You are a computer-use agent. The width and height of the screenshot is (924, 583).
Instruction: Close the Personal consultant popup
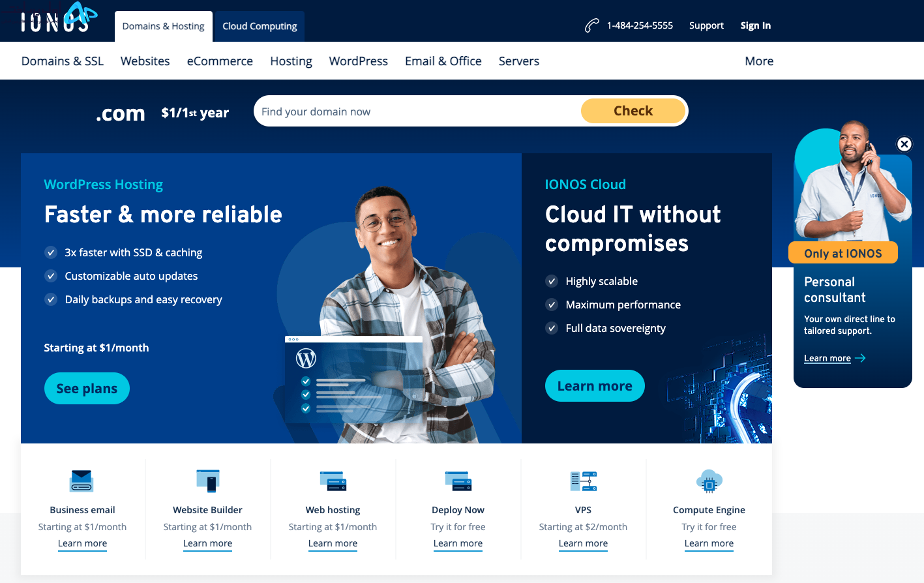(904, 144)
